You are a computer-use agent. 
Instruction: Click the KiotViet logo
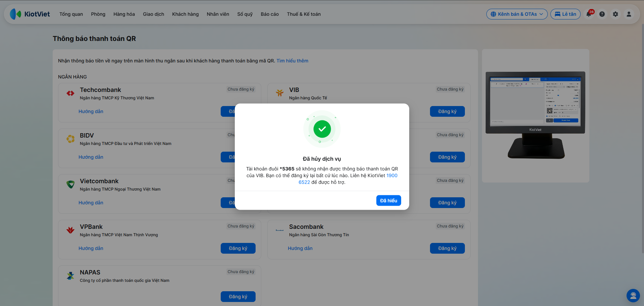[30, 14]
